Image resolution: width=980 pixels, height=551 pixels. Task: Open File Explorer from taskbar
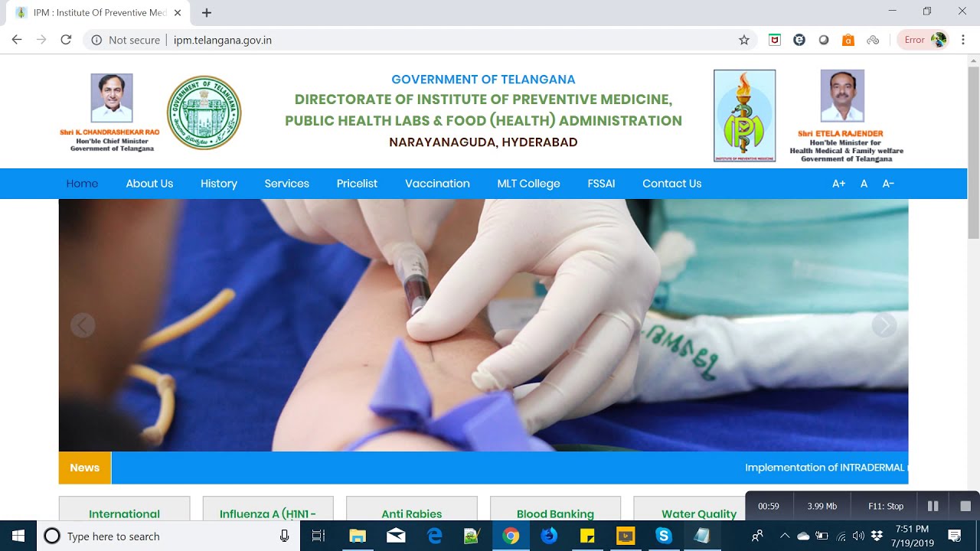(358, 536)
